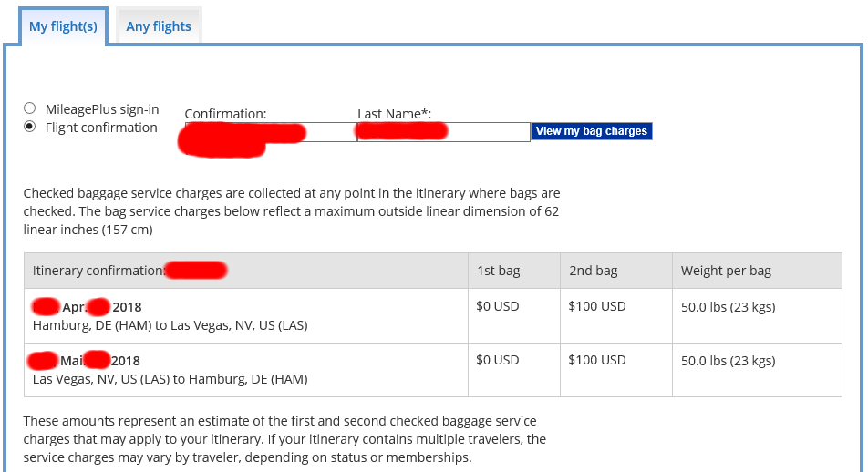Click $0 USD 1st bag for Mai flight
The image size is (868, 472).
(498, 361)
